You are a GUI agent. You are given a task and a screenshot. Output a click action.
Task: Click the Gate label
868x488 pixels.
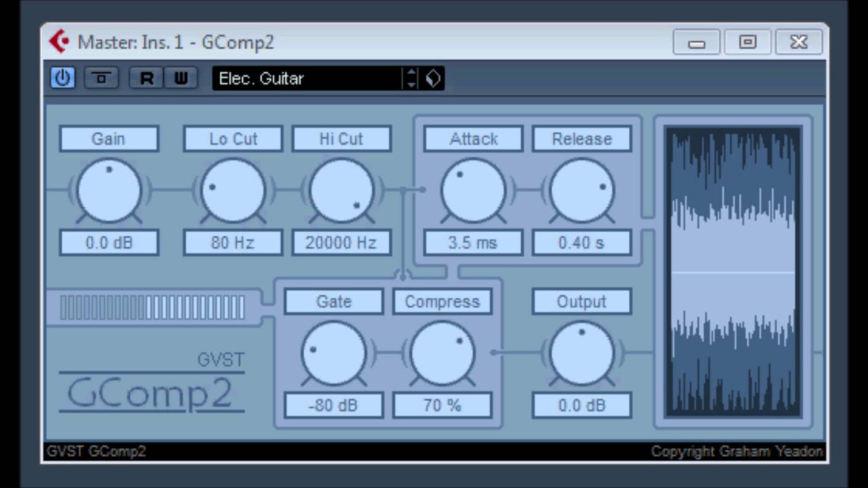click(334, 302)
